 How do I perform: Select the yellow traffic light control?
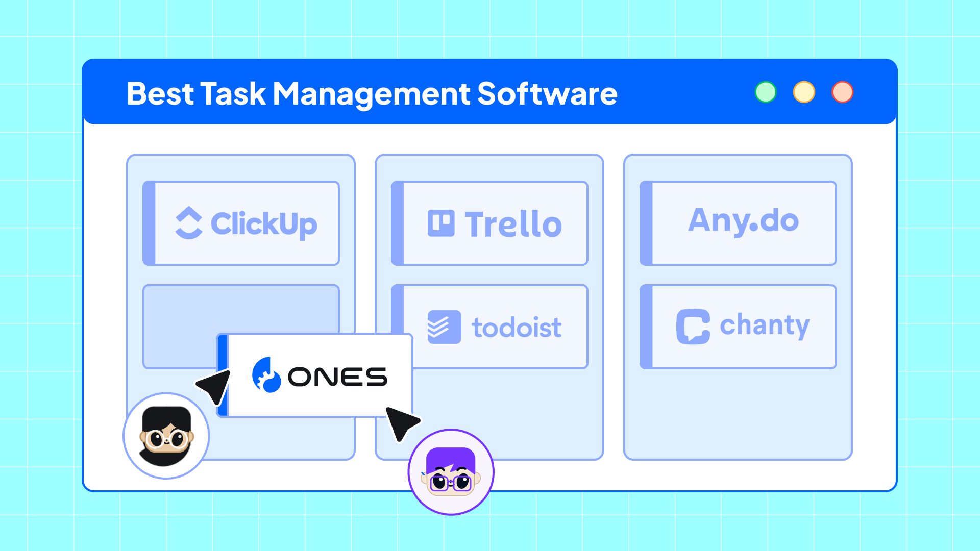click(x=805, y=91)
